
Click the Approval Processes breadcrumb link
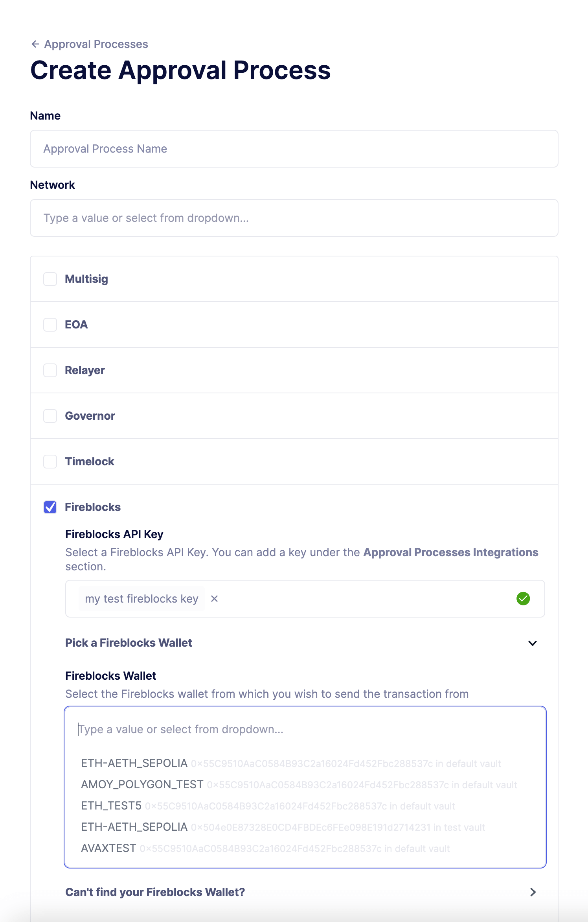pos(96,44)
